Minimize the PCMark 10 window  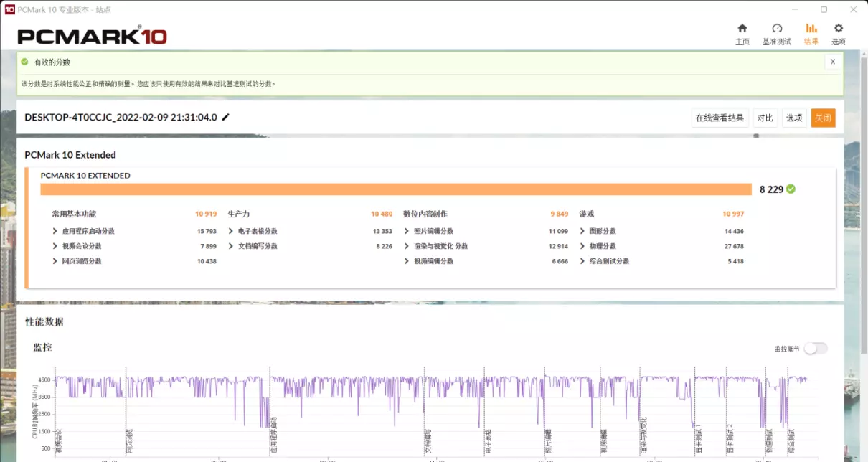pos(794,9)
